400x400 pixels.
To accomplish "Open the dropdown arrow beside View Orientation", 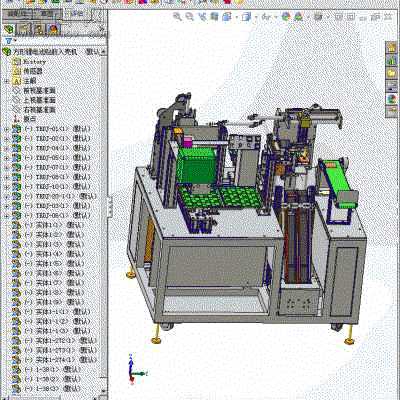I will coord(236,17).
